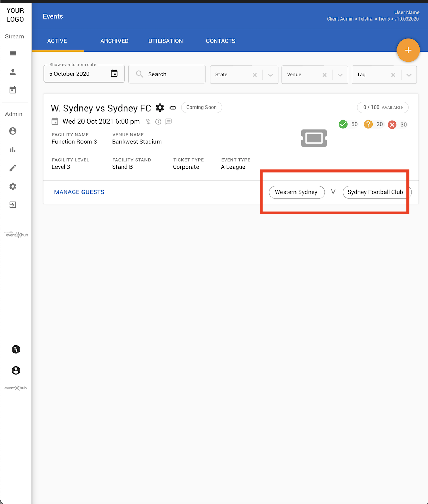Click YOUR LOGO in the top corner
This screenshot has width=428, height=504.
tap(15, 15)
